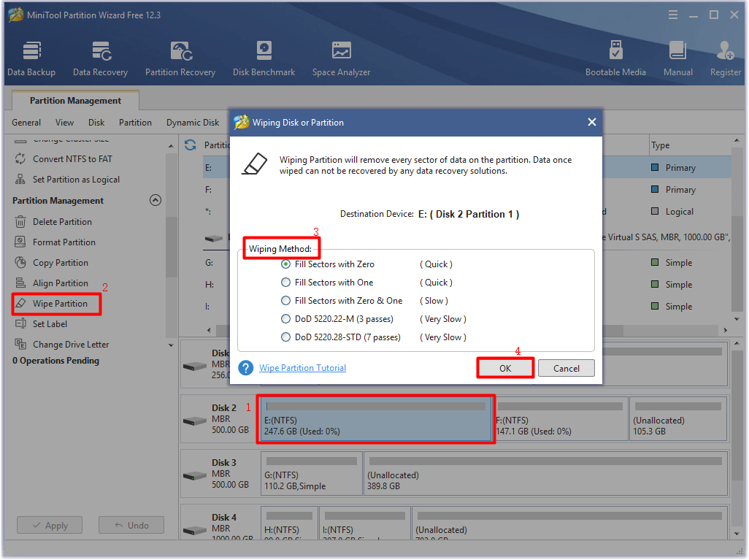Select the Disk 4 drive icon
This screenshot has width=749, height=560.
click(195, 530)
